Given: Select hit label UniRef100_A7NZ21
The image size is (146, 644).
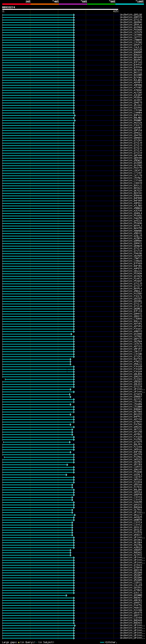Looking at the screenshot, I should click(131, 361).
